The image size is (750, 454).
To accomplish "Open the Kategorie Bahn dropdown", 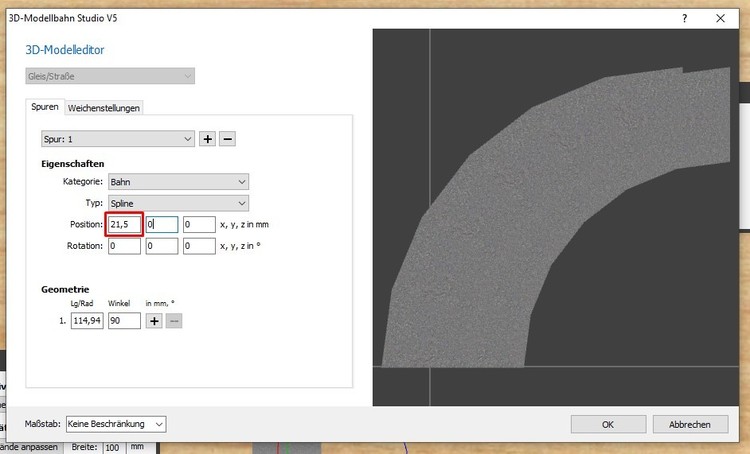I will tap(178, 182).
